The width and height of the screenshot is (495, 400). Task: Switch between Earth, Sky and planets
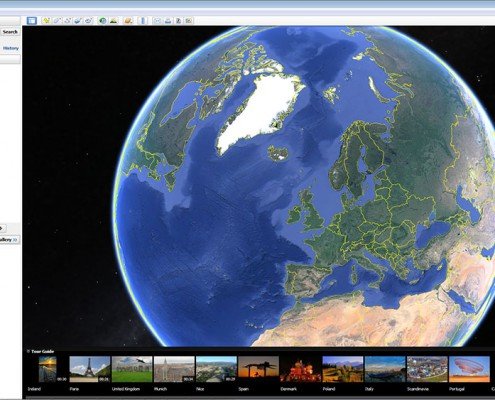[x=128, y=21]
